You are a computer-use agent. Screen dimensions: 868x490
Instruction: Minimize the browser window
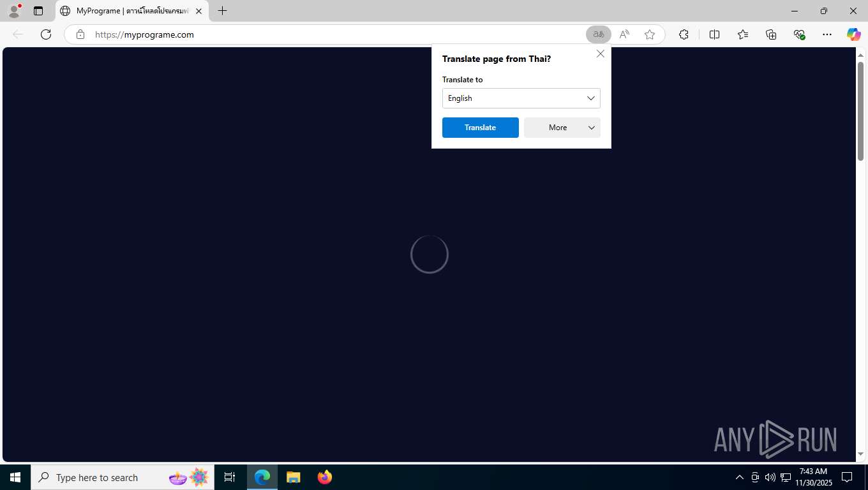tap(795, 11)
